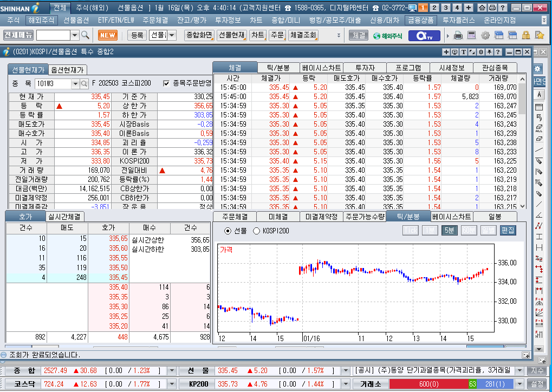The width and height of the screenshot is (552, 392).
Task: Expand the 선물 toolbar combo dropdown
Action: click(x=172, y=35)
